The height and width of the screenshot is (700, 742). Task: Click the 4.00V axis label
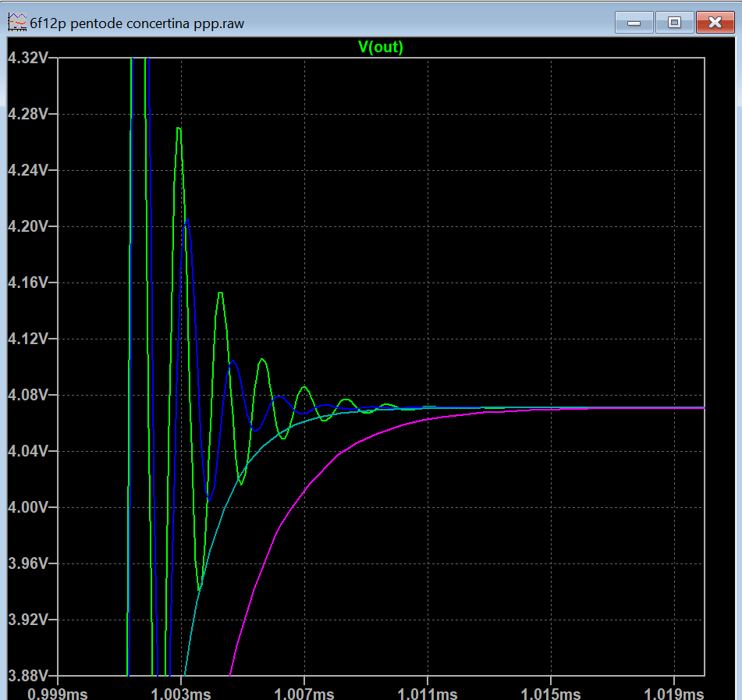point(28,507)
